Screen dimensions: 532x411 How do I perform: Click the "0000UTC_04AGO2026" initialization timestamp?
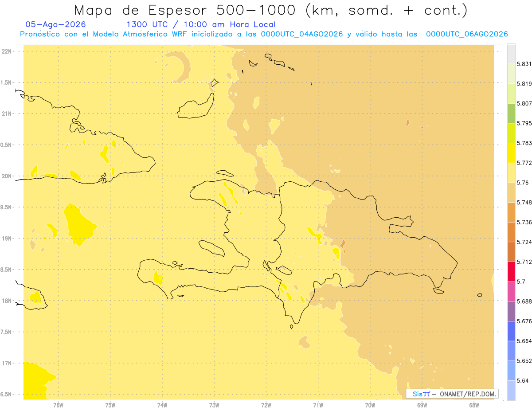(302, 34)
